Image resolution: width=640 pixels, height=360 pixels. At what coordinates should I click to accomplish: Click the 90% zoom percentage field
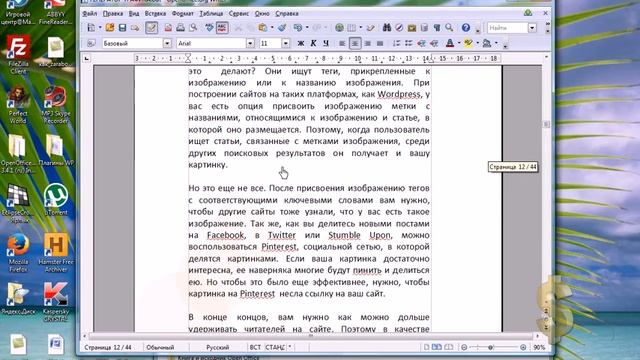tap(539, 347)
